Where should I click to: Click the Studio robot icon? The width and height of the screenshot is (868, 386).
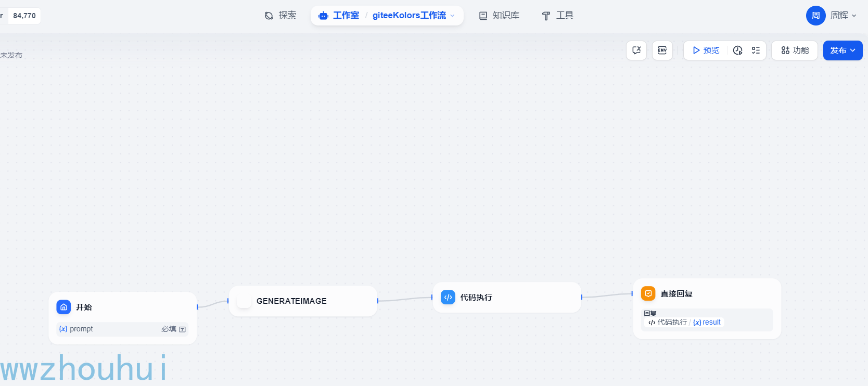point(323,16)
